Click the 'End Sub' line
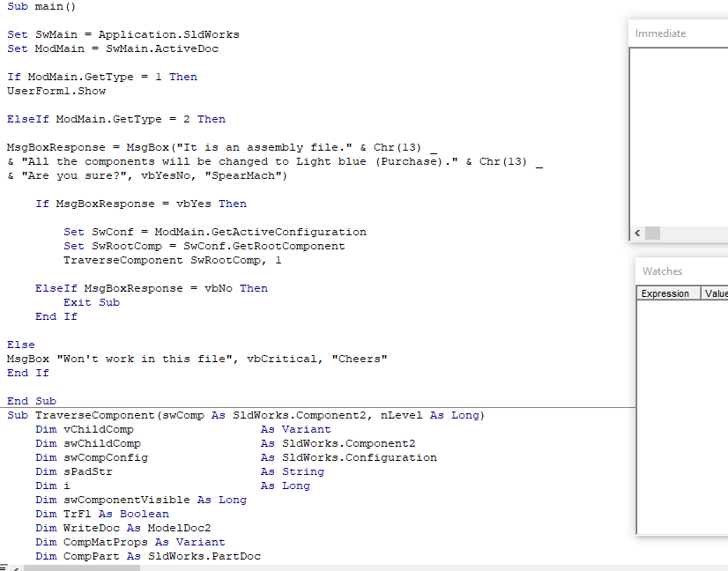Image resolution: width=728 pixels, height=571 pixels. point(32,401)
